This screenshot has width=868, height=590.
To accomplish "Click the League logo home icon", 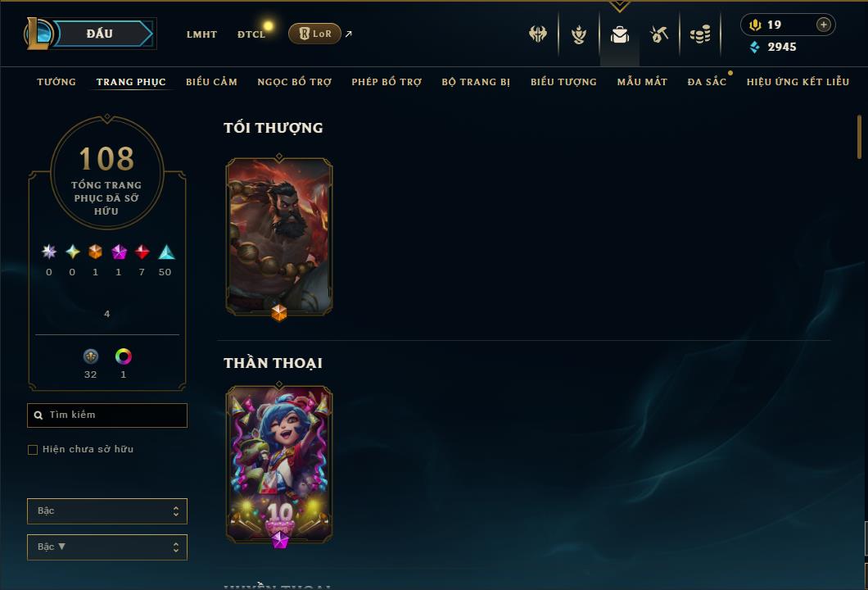I will (38, 34).
